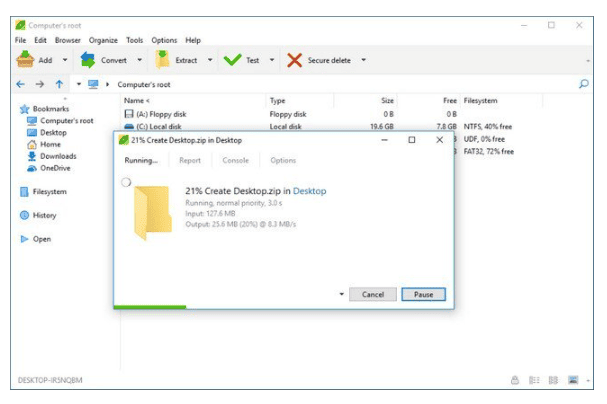Image resolution: width=607 pixels, height=404 pixels.
Task: Click the Computer's root address path
Action: (x=144, y=84)
